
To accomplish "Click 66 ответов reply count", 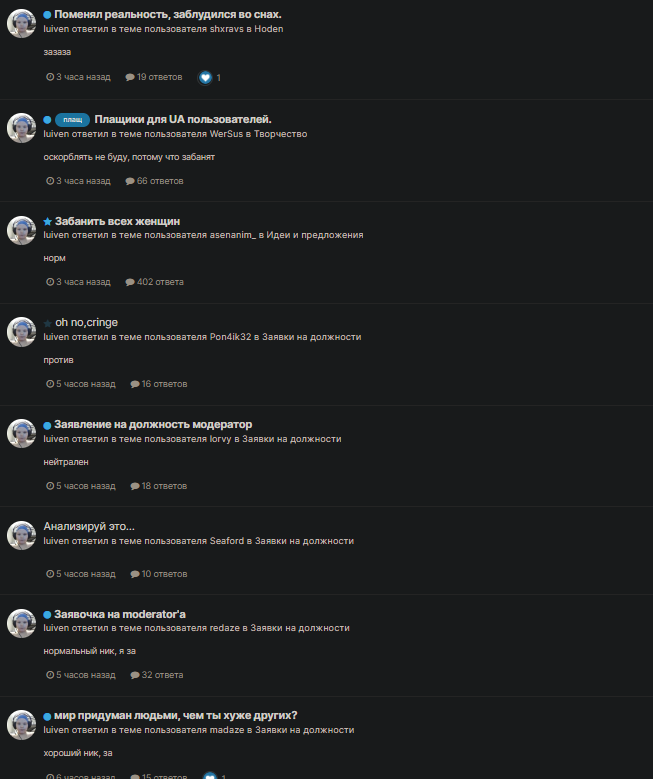I will pyautogui.click(x=155, y=181).
